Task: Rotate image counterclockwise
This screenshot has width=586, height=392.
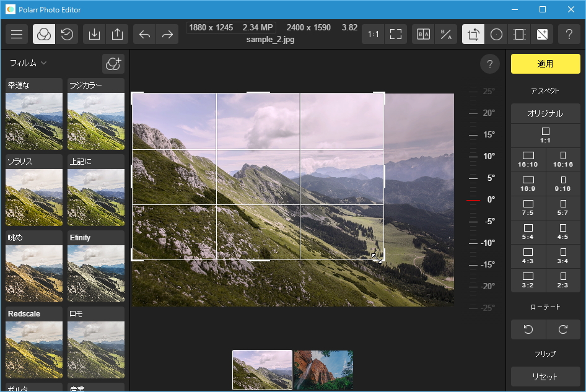Action: [x=528, y=329]
